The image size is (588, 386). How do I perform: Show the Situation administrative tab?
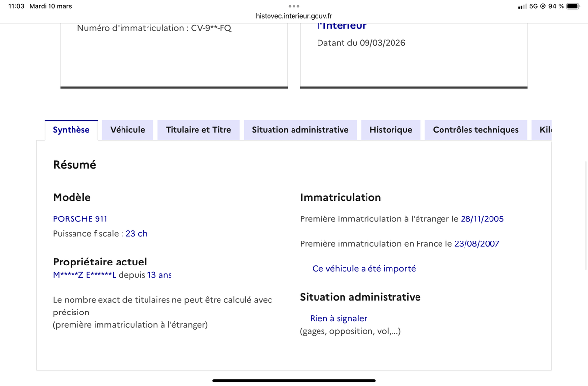click(x=300, y=130)
